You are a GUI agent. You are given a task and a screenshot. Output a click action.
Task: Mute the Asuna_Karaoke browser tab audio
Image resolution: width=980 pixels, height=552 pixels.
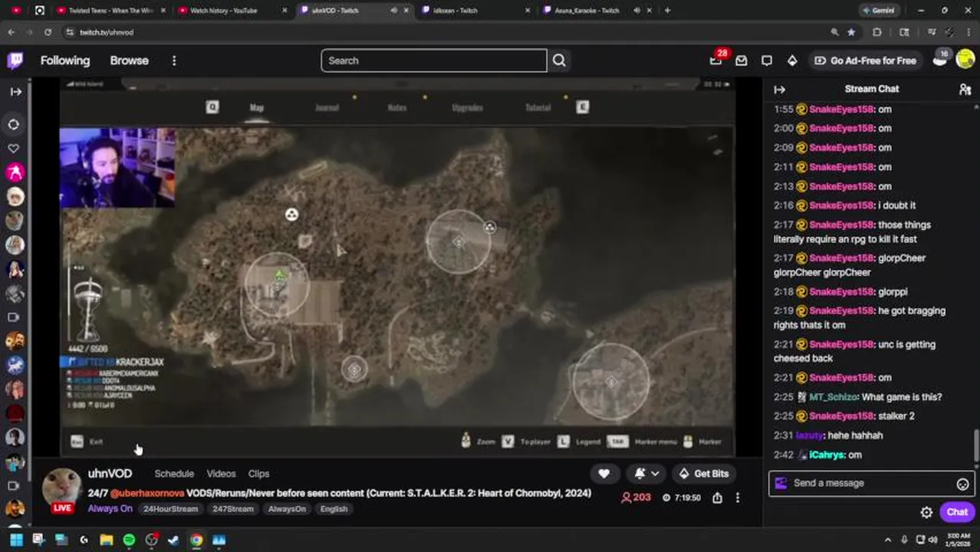click(636, 11)
